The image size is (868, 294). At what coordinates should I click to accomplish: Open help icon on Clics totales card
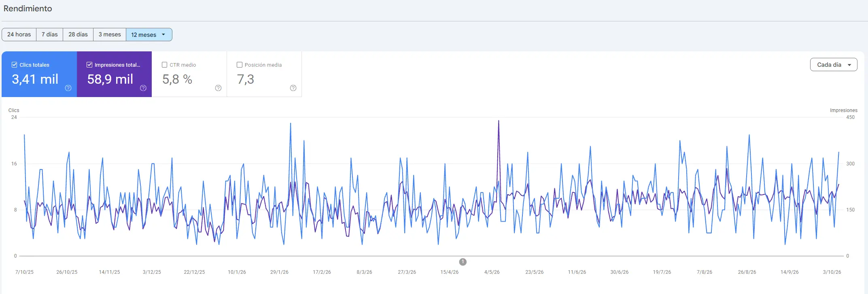(x=68, y=88)
